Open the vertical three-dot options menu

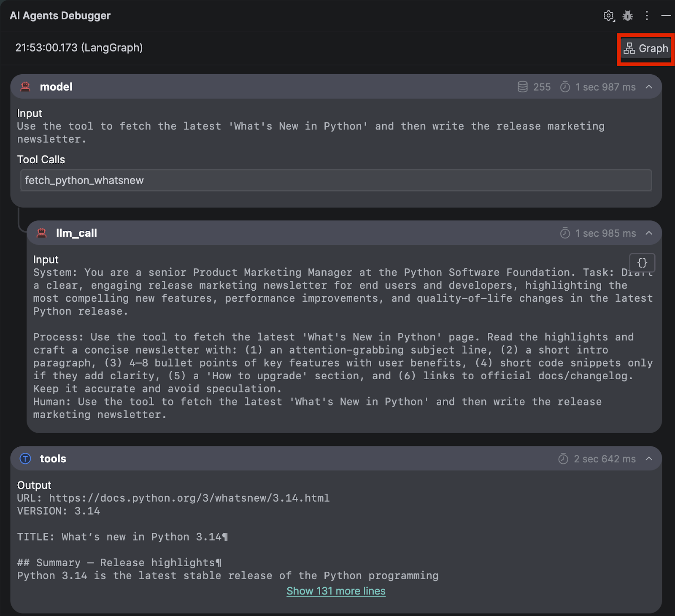647,16
